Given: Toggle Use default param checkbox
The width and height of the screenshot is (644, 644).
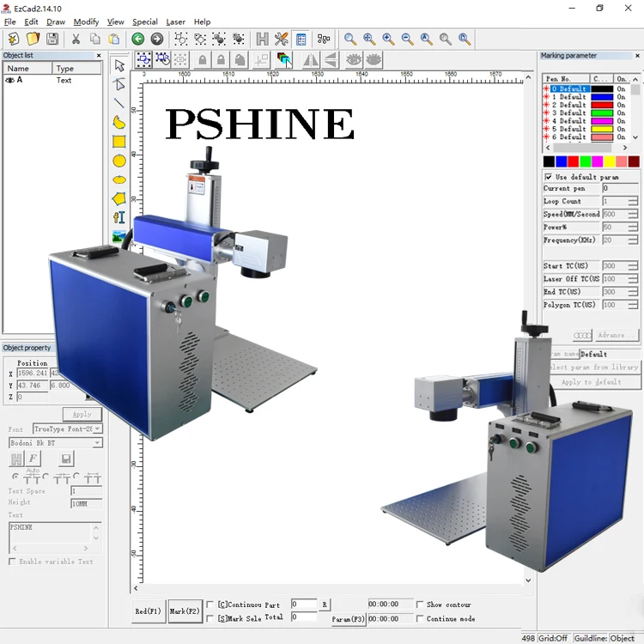Looking at the screenshot, I should point(549,177).
